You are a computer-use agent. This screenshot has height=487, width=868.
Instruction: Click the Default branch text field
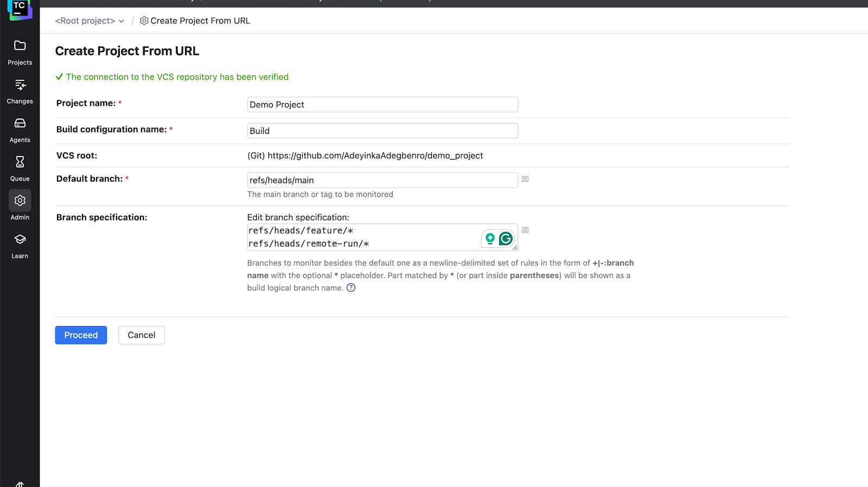click(382, 180)
